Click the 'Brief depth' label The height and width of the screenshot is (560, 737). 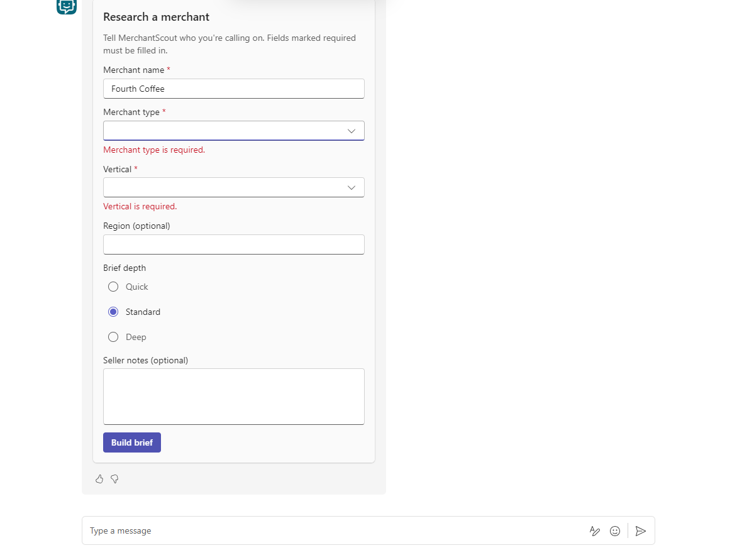point(125,268)
